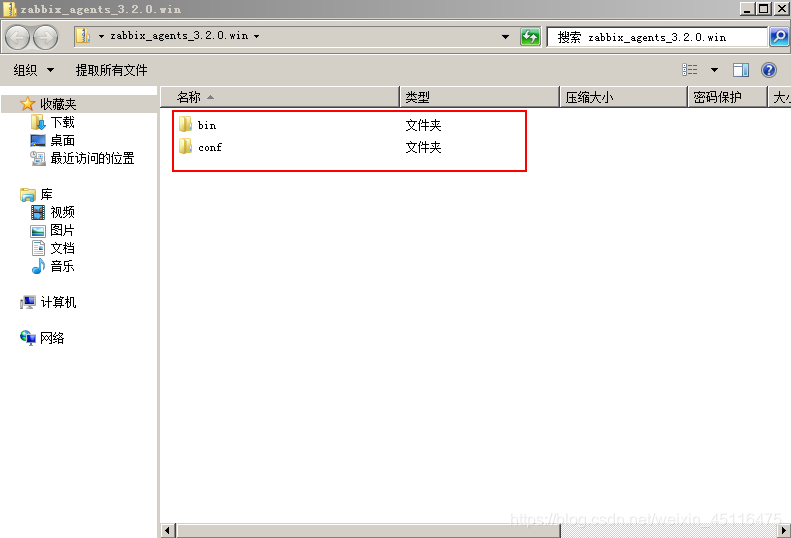791x538 pixels.
Task: Open dropdown arrow after zabbix_agents_3.2.0.win path
Action: 257,36
